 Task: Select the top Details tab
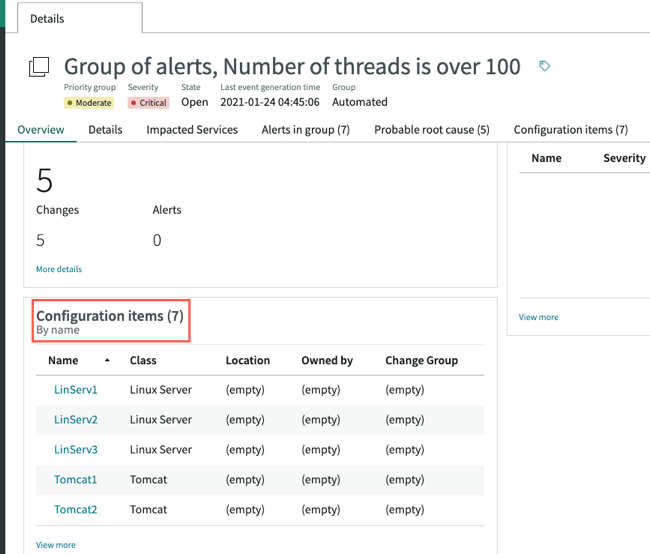(x=80, y=19)
